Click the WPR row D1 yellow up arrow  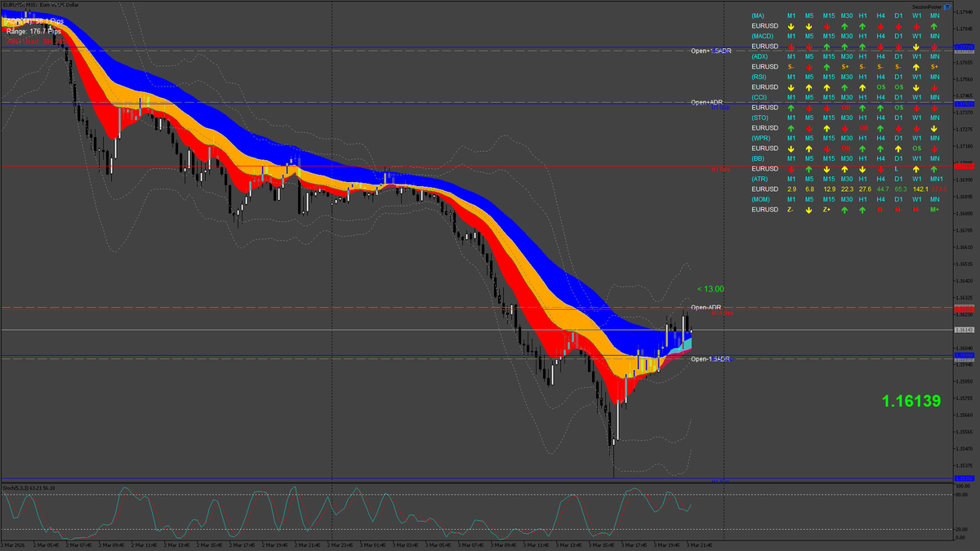898,149
